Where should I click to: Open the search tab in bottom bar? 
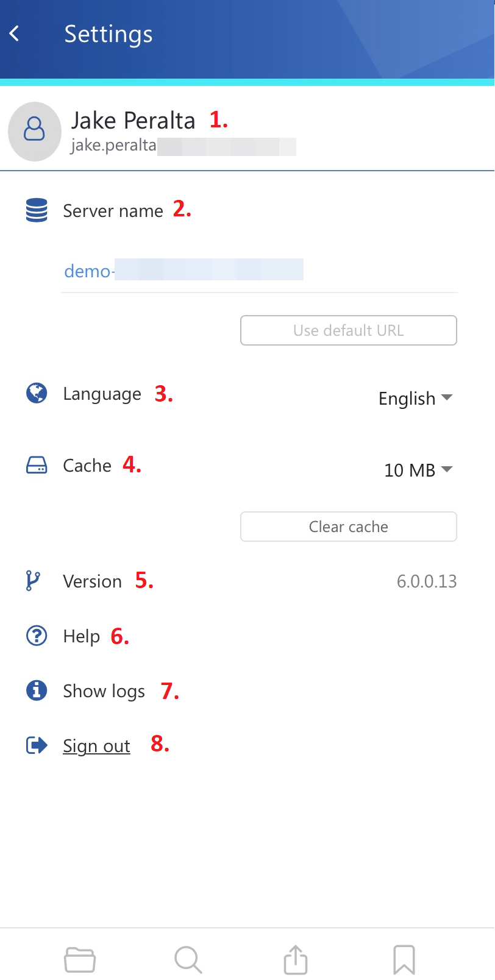pyautogui.click(x=188, y=960)
